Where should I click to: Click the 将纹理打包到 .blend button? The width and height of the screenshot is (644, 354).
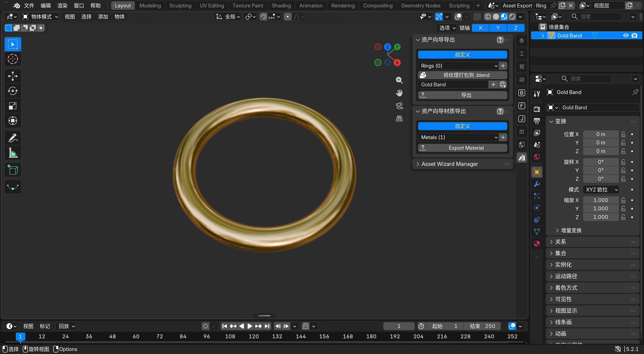click(462, 75)
